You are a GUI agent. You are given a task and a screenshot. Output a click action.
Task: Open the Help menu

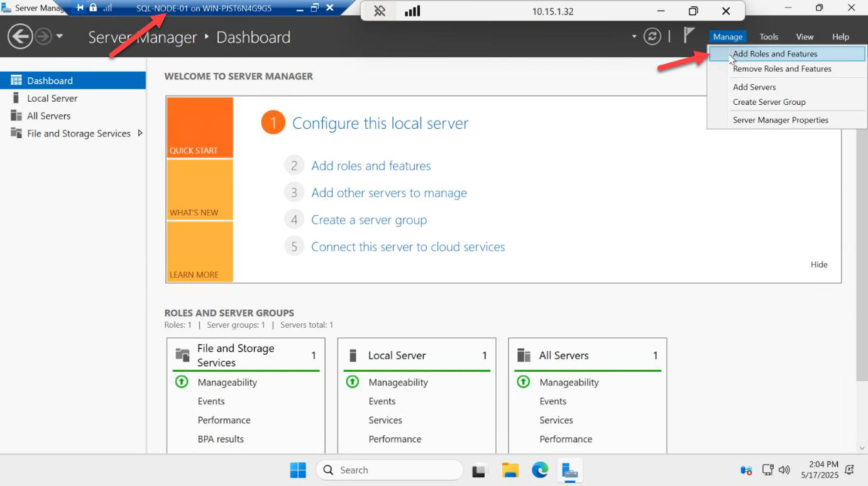click(x=840, y=37)
